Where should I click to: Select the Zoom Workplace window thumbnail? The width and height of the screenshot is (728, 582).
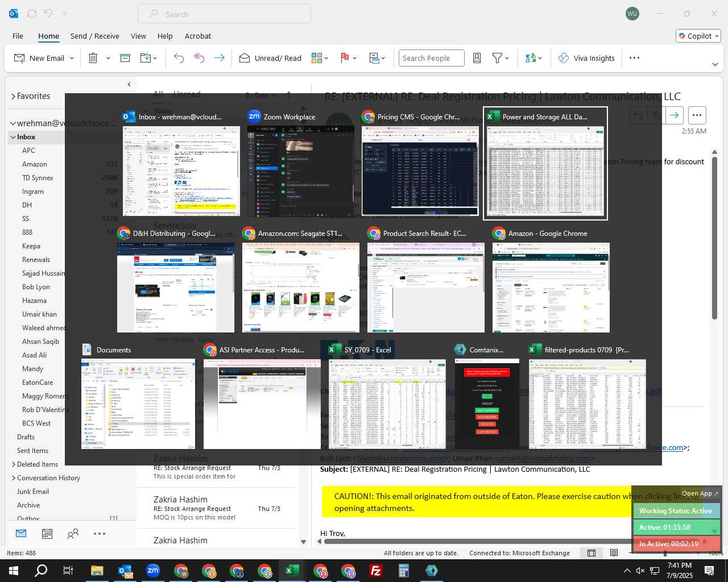(301, 164)
